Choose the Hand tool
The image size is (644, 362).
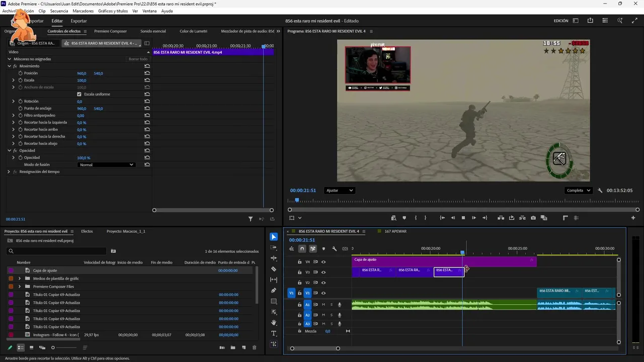pyautogui.click(x=274, y=323)
